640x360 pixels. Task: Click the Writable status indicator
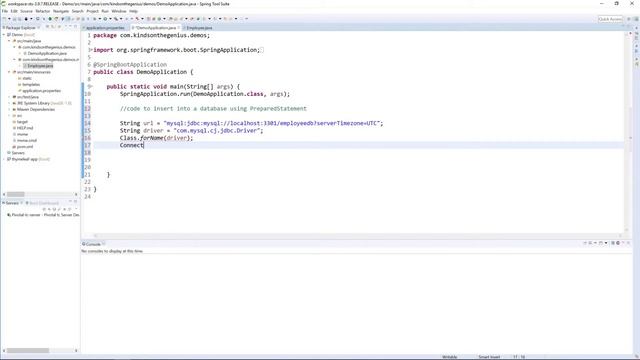coord(450,357)
